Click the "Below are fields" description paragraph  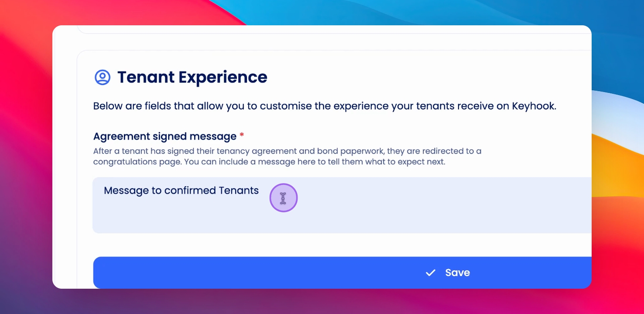pyautogui.click(x=325, y=106)
